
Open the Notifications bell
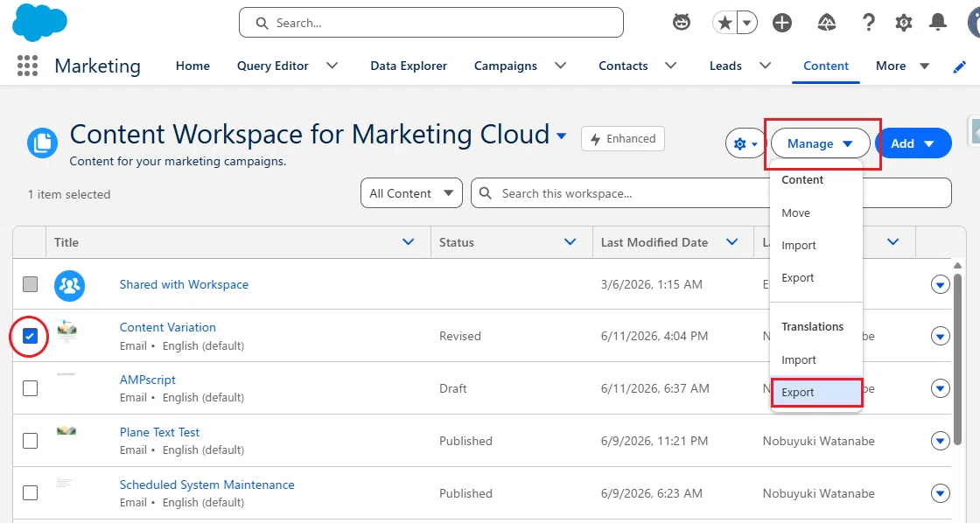click(x=937, y=23)
